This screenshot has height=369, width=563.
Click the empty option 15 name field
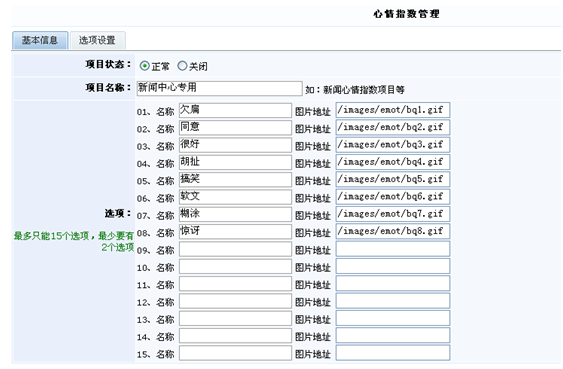pos(235,353)
